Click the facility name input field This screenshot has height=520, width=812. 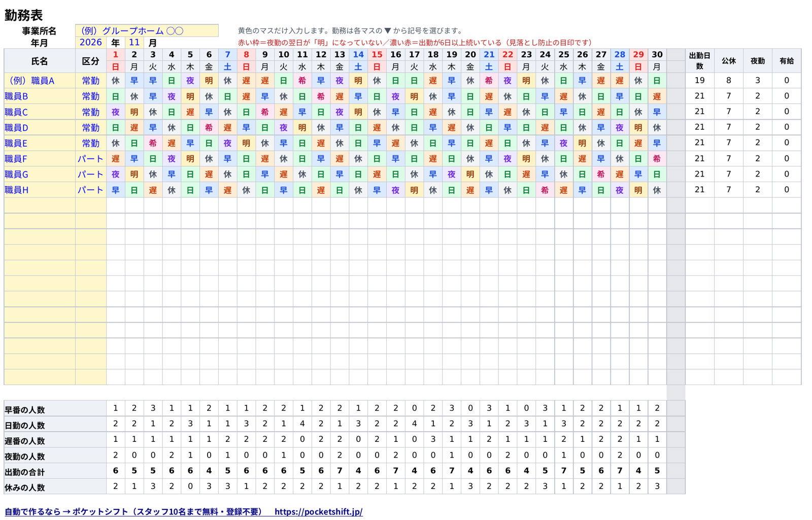(x=147, y=30)
